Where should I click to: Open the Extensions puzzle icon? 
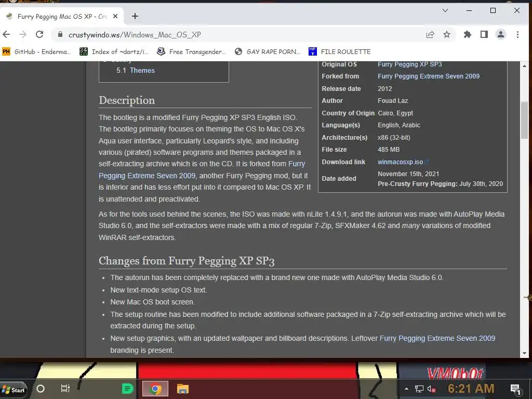coord(468,34)
